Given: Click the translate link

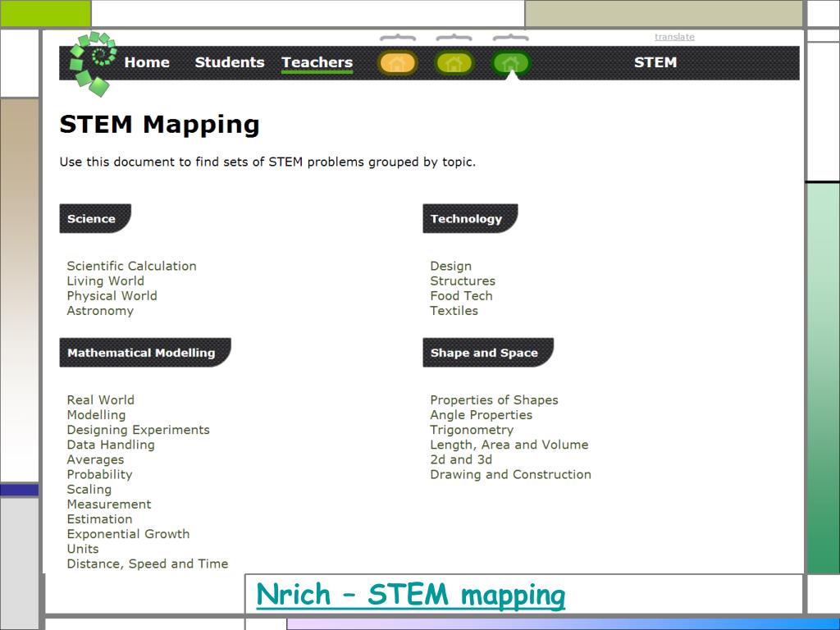Looking at the screenshot, I should click(674, 36).
